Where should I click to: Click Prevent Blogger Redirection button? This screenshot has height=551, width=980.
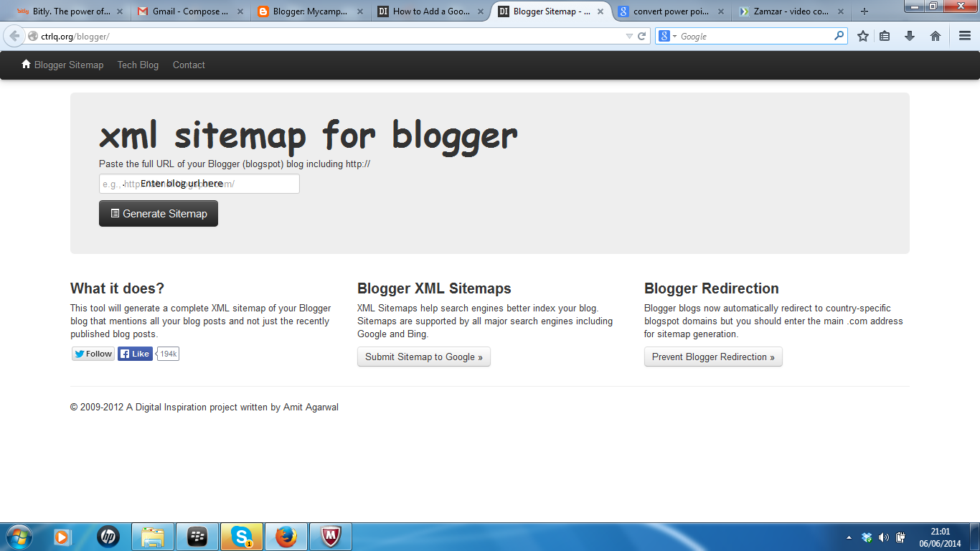(713, 357)
